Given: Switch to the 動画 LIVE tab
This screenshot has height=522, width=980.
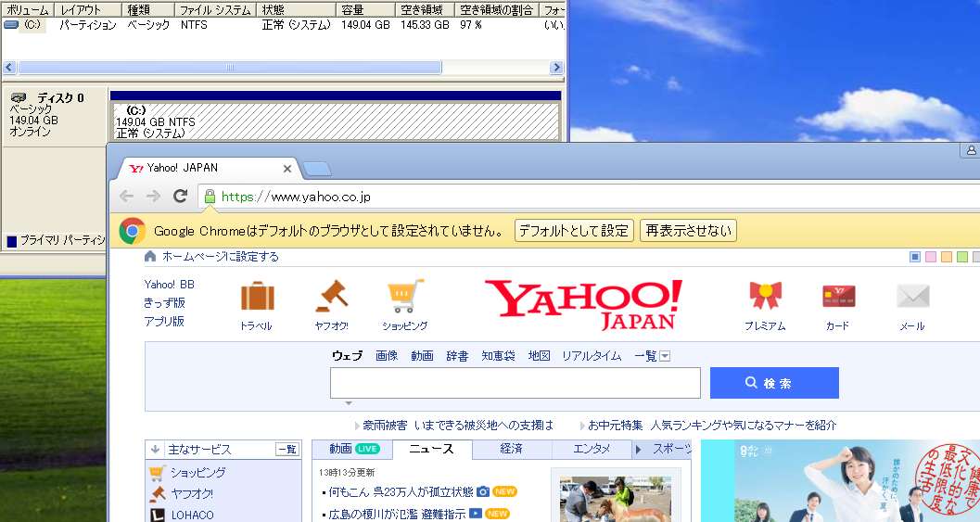Looking at the screenshot, I should pyautogui.click(x=352, y=449).
